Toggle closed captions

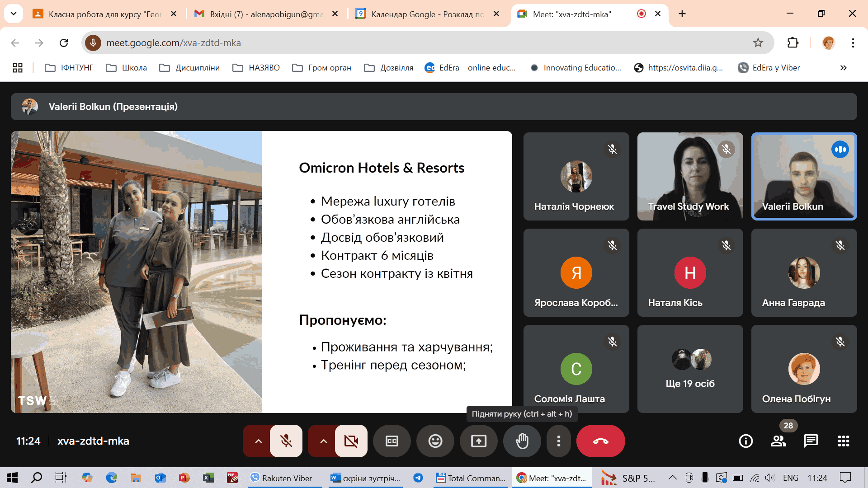(392, 441)
